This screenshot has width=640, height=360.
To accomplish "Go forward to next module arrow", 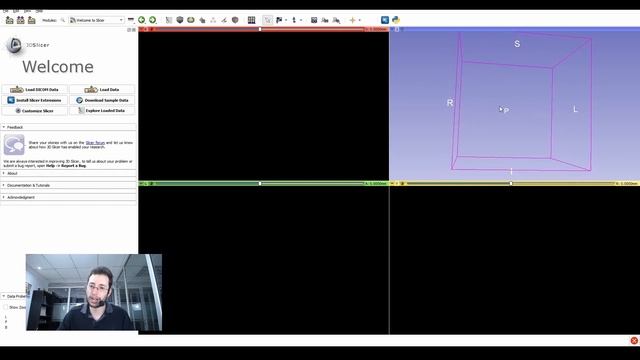I will (x=152, y=20).
